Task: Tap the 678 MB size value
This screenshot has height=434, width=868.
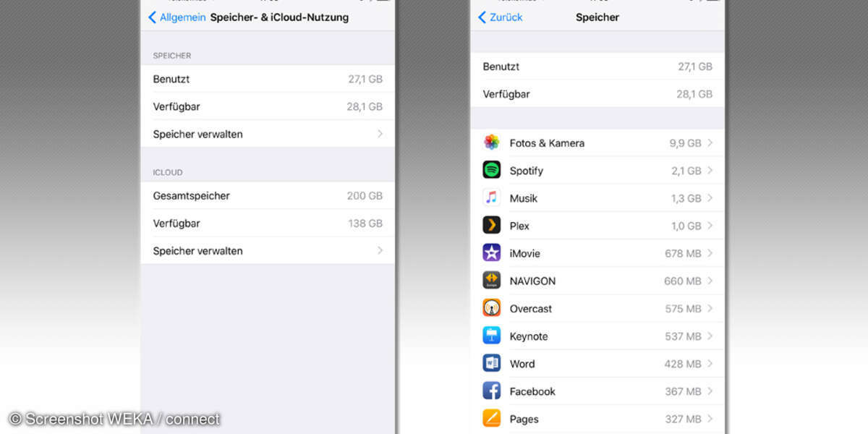Action: coord(683,253)
